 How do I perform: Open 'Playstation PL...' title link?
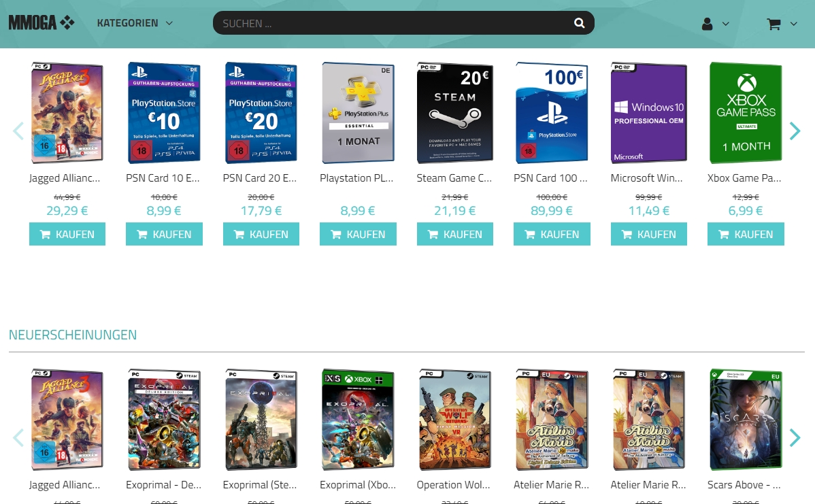(356, 178)
